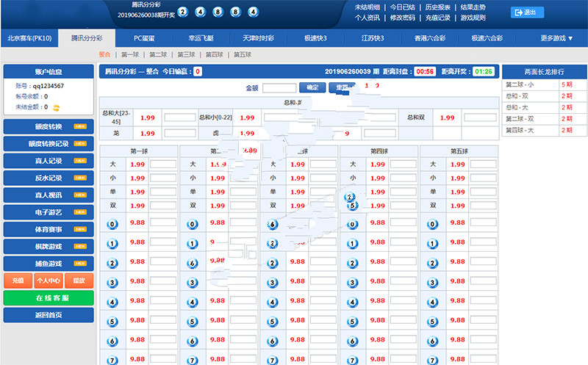588x365 pixels.
Task: Select the 第五球 sub-tab
Action: 243,54
